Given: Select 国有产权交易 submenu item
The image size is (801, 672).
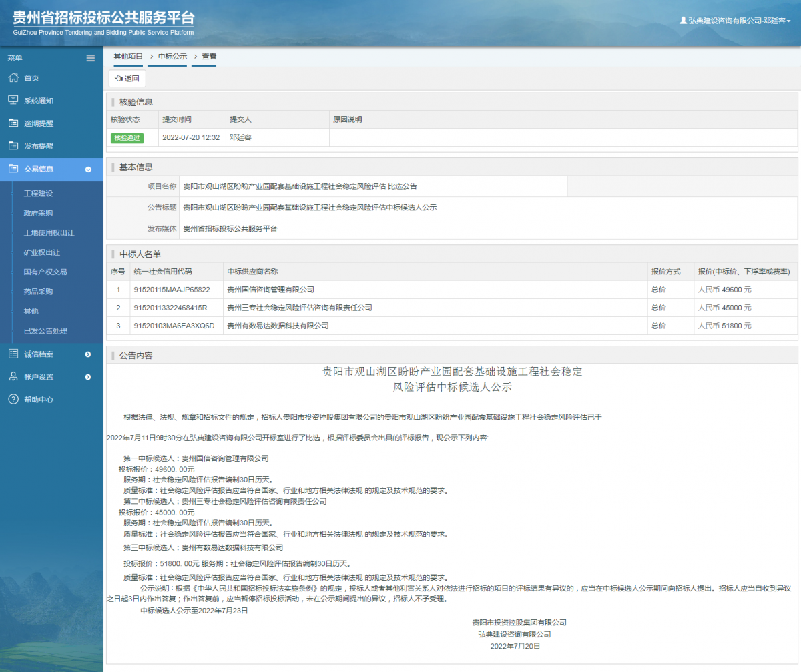Looking at the screenshot, I should point(45,272).
